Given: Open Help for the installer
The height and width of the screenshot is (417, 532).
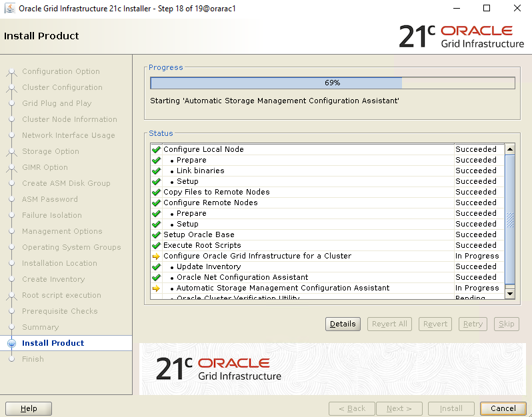Looking at the screenshot, I should pyautogui.click(x=29, y=408).
